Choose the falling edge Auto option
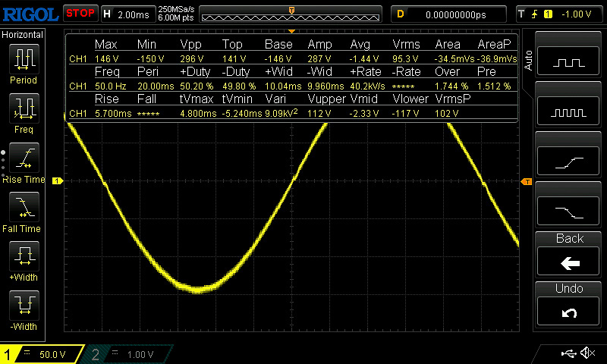Viewport: 607px width, 364px height. coord(568,212)
